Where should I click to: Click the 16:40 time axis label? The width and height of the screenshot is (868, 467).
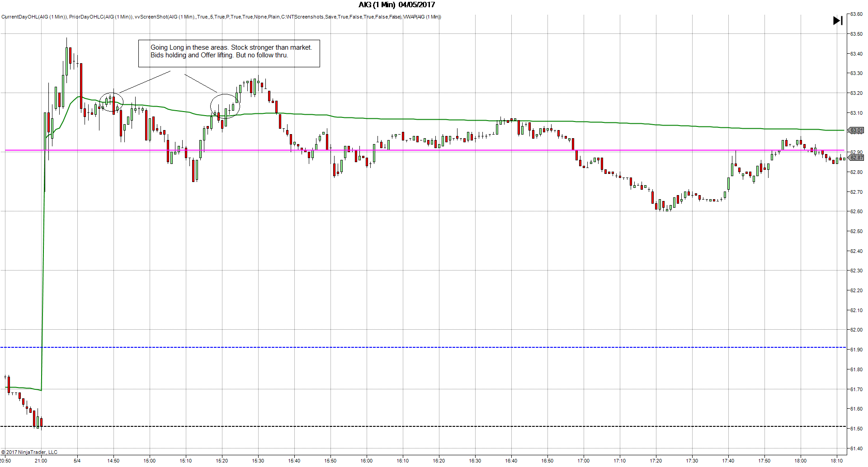pos(511,461)
